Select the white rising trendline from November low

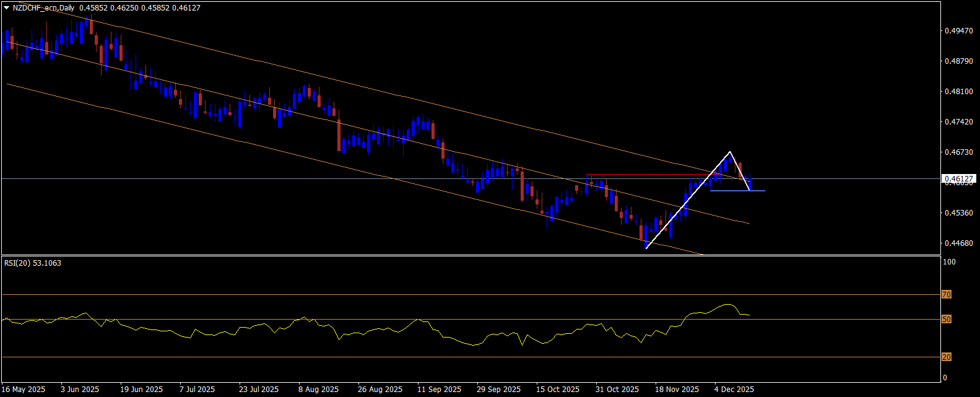click(687, 200)
